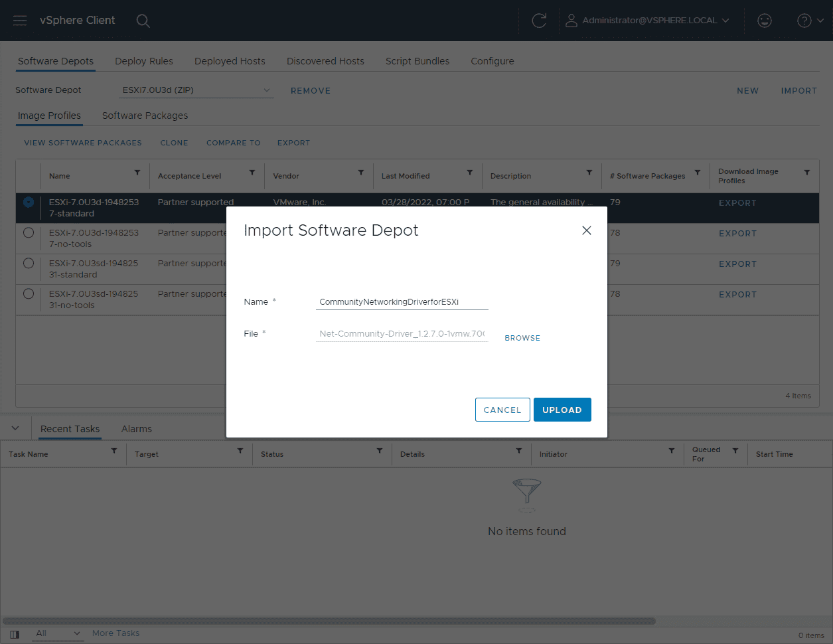Switch to Software Depots tab
The height and width of the screenshot is (644, 833).
(56, 61)
